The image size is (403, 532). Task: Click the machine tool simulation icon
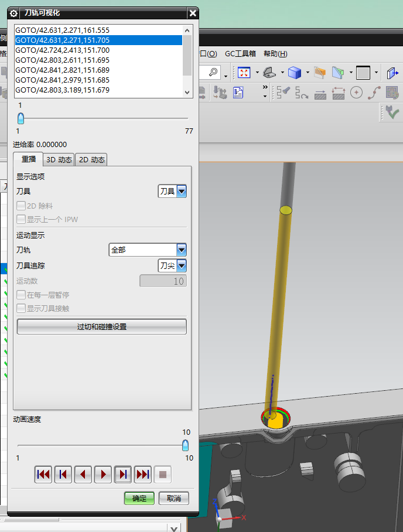(x=220, y=93)
